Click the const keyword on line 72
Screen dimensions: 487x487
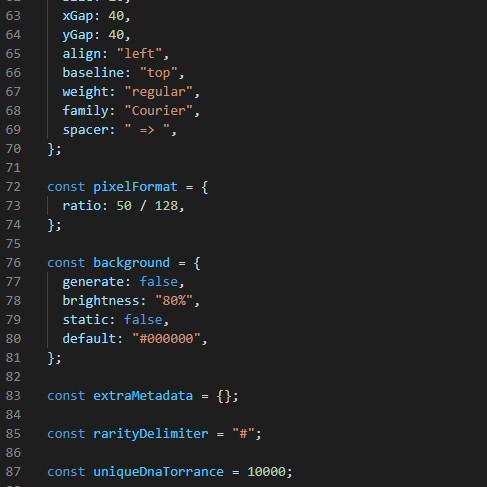pyautogui.click(x=66, y=187)
